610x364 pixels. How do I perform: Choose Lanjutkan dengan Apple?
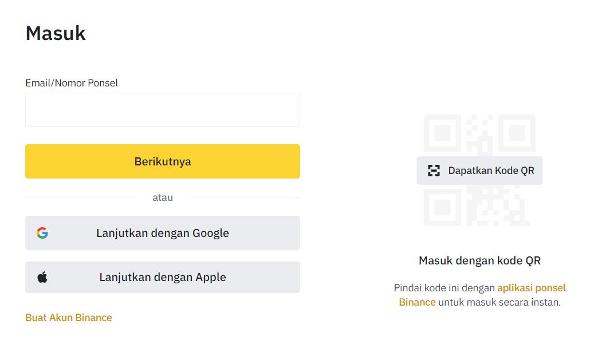click(x=163, y=278)
